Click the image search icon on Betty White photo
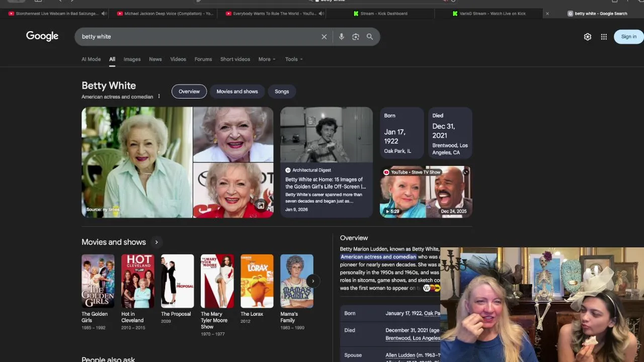Screen dimensions: 644x362 pyautogui.click(x=261, y=206)
